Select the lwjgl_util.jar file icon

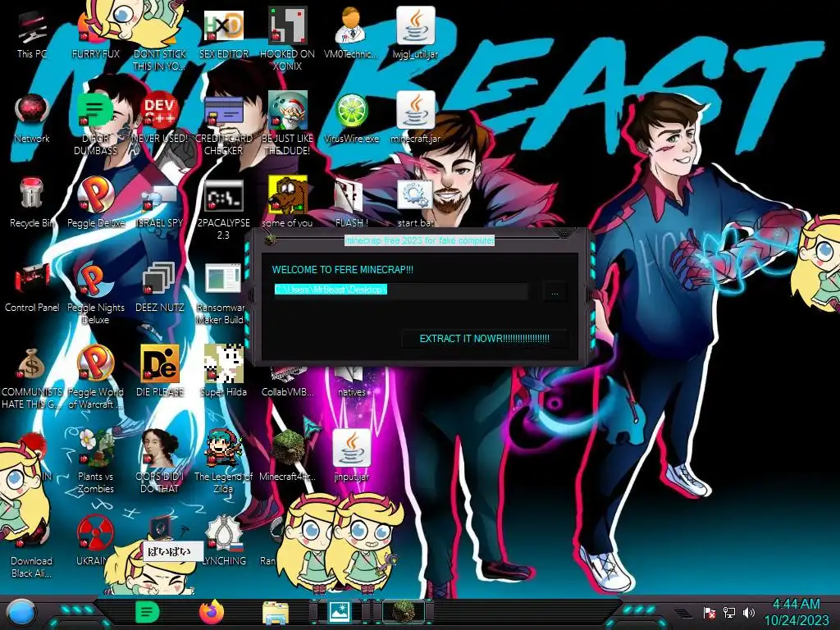(x=415, y=34)
